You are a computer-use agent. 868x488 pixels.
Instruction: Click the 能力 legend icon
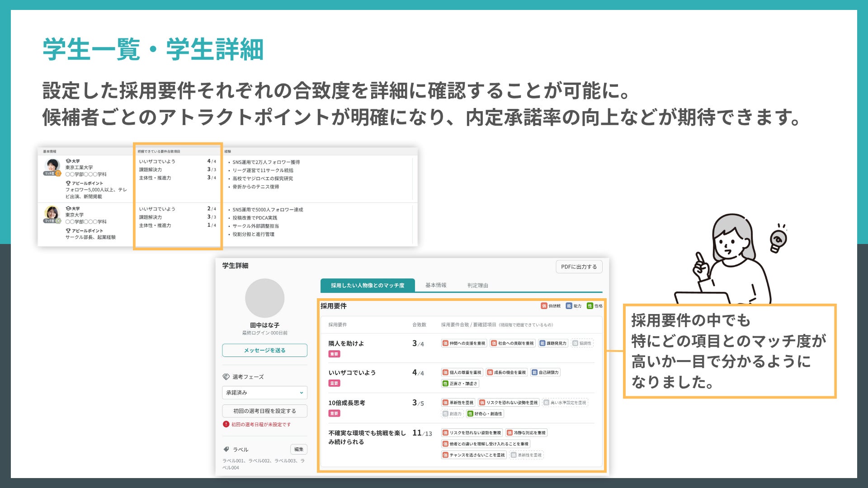(569, 306)
